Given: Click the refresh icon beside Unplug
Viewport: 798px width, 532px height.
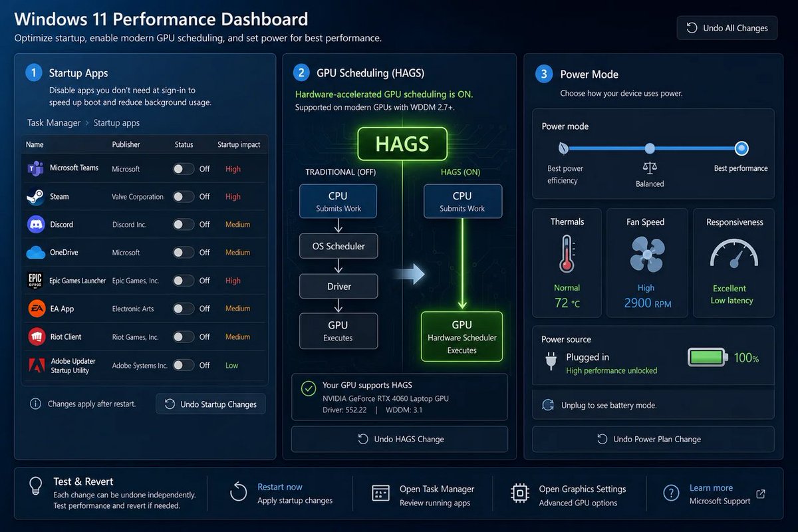Looking at the screenshot, I should (x=548, y=405).
